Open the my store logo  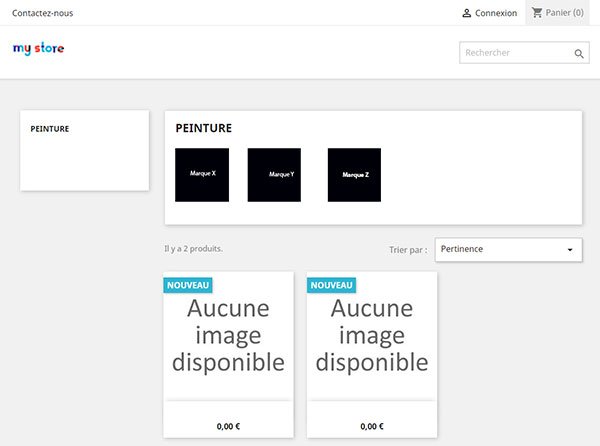(38, 49)
